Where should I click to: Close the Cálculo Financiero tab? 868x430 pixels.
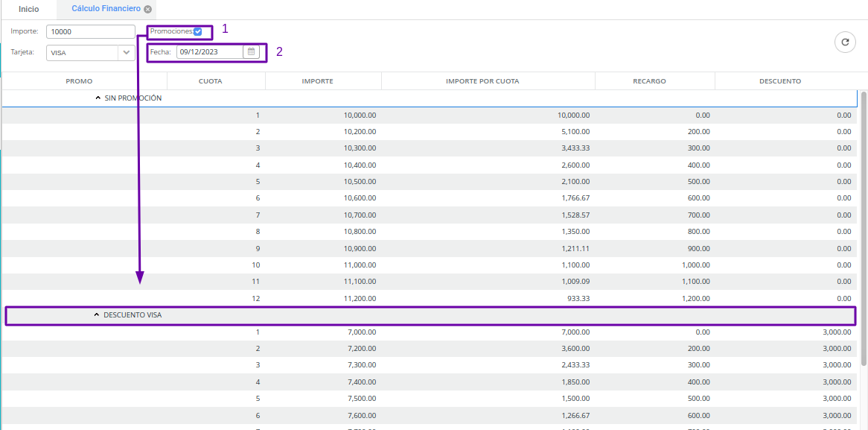[148, 10]
